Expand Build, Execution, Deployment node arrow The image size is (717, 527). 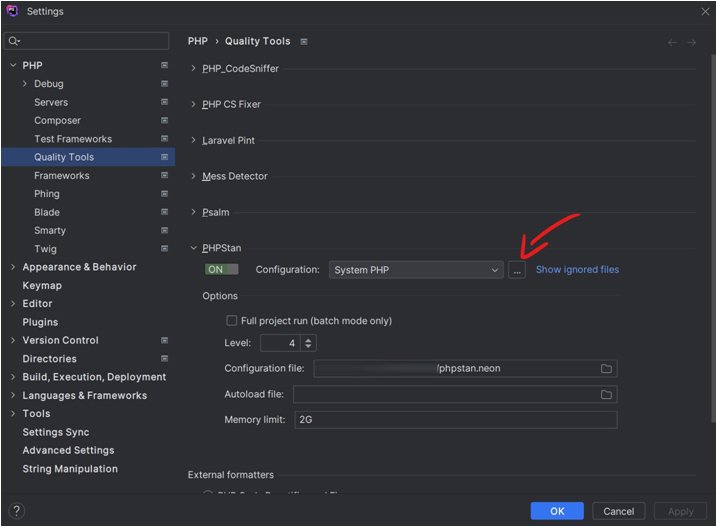13,376
